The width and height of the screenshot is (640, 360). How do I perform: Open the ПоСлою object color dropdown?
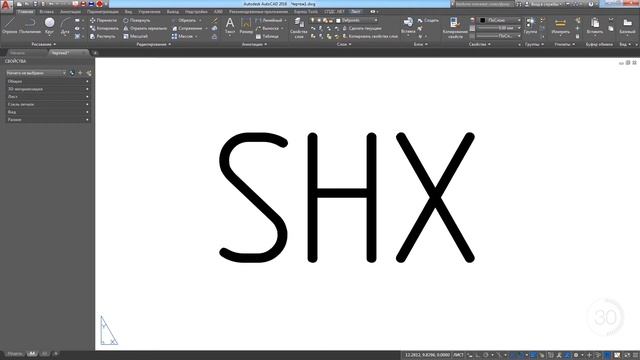pos(500,20)
